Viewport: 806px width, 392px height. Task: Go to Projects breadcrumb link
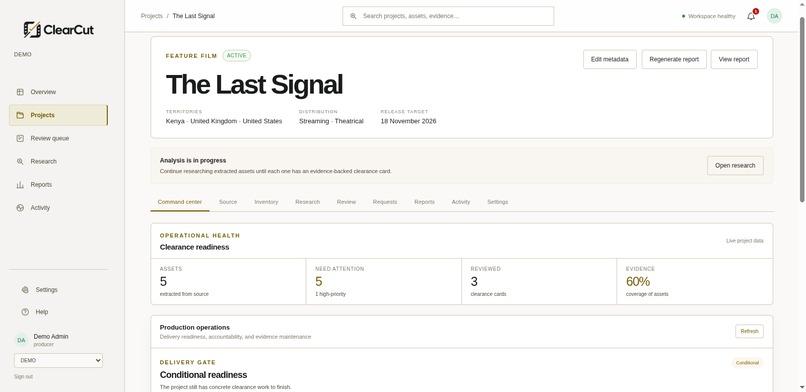(x=152, y=16)
